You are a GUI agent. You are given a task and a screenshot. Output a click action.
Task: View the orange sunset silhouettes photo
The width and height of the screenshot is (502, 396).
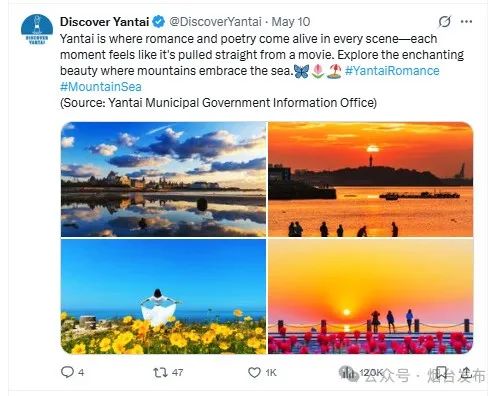(371, 179)
